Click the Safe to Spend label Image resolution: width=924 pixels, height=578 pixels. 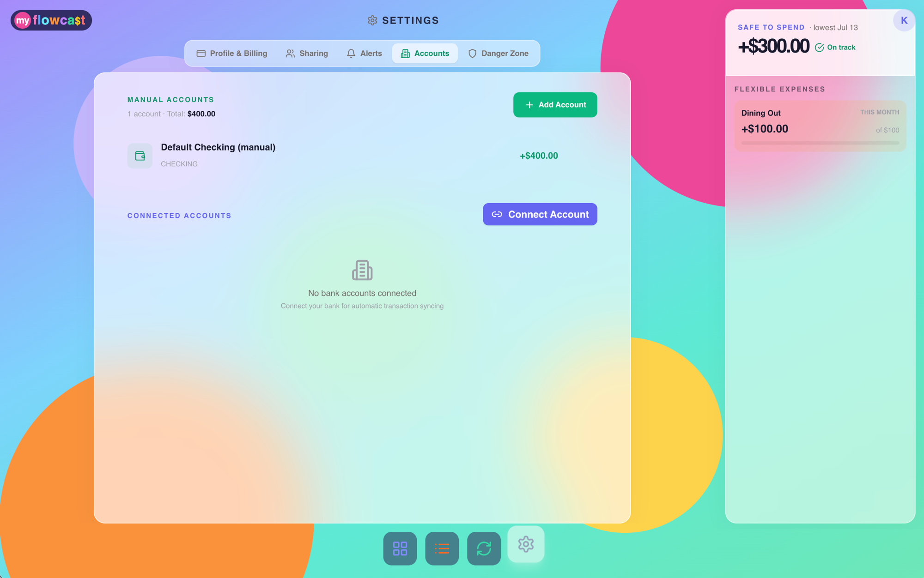[771, 27]
